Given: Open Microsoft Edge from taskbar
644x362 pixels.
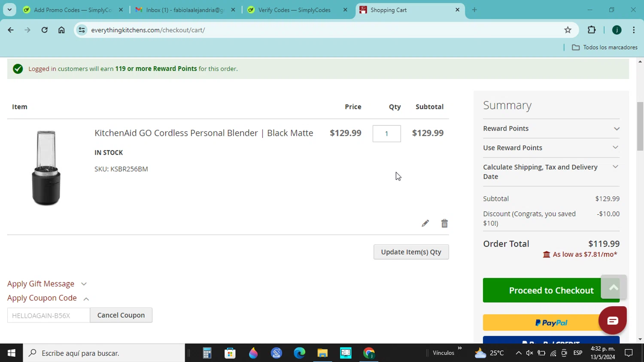Looking at the screenshot, I should (x=299, y=353).
